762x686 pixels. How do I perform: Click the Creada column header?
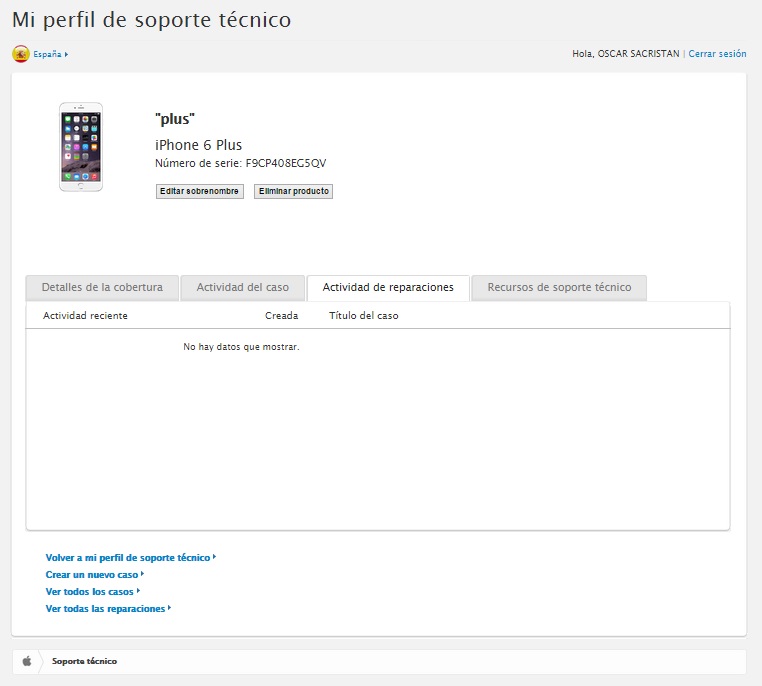[x=281, y=316]
